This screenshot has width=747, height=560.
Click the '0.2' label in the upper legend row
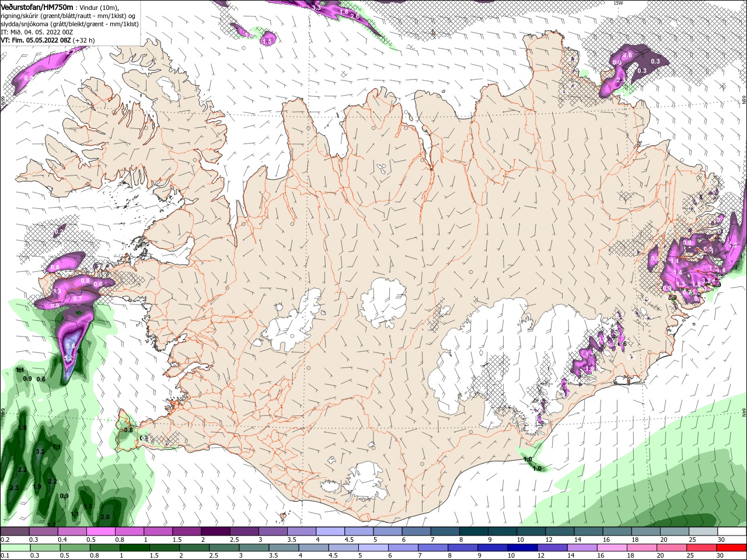[x=5, y=540]
